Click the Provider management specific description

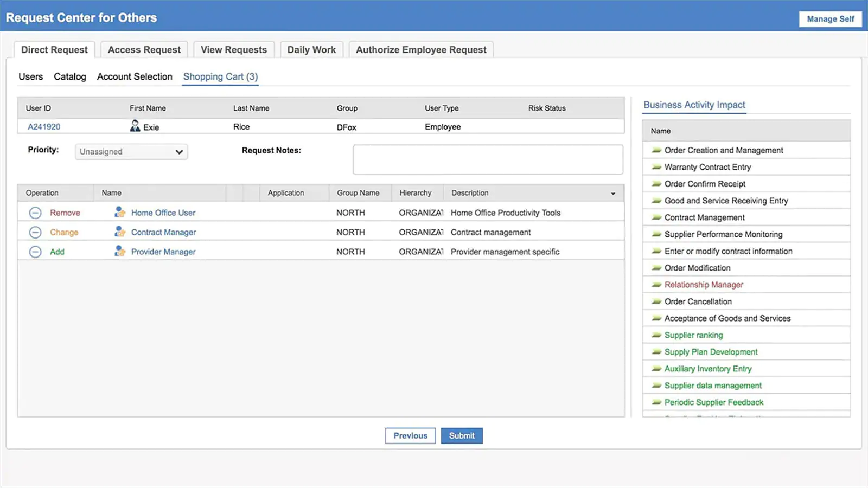(x=505, y=252)
